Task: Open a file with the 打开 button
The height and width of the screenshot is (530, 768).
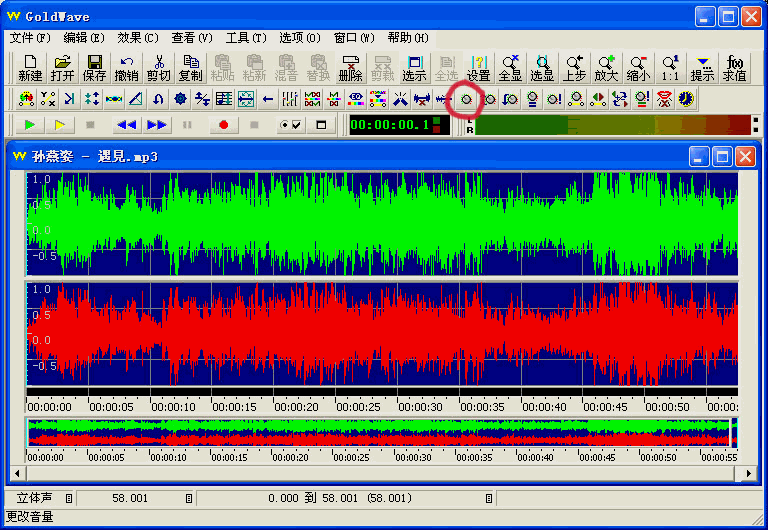Action: 62,68
